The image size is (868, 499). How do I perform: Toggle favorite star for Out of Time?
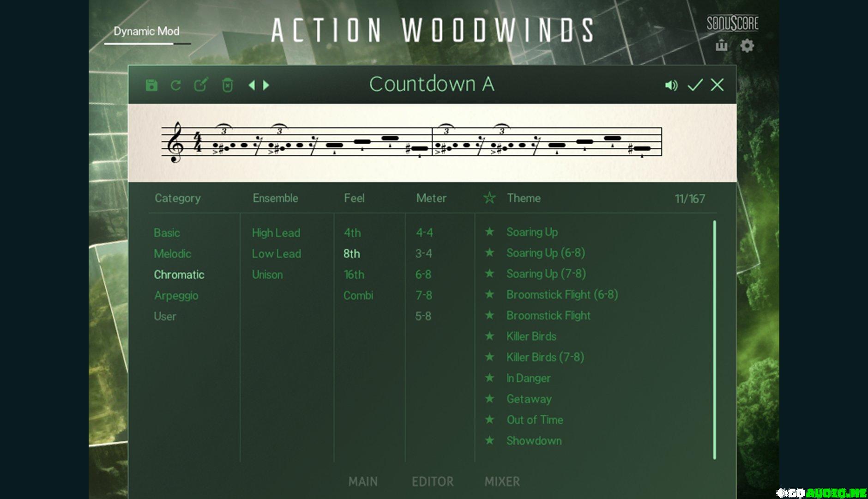click(489, 419)
